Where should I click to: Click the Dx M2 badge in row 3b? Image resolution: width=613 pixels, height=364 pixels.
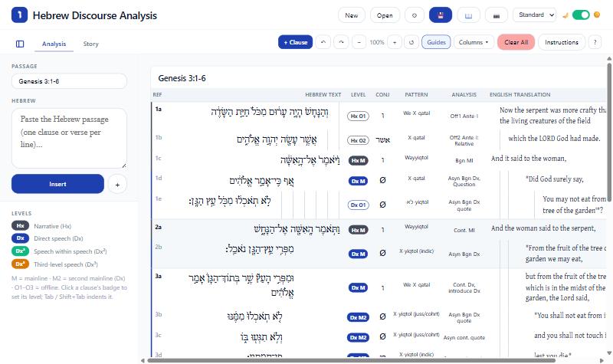(358, 317)
